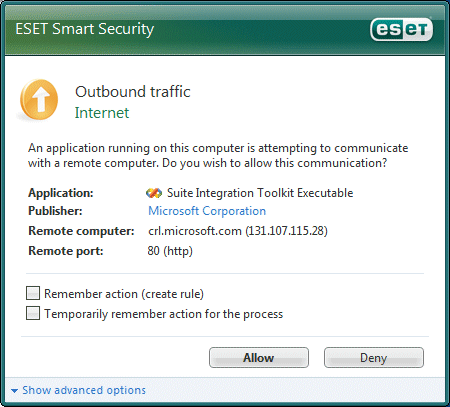This screenshot has height=407, width=450.
Task: Click the Application field label
Action: click(61, 193)
